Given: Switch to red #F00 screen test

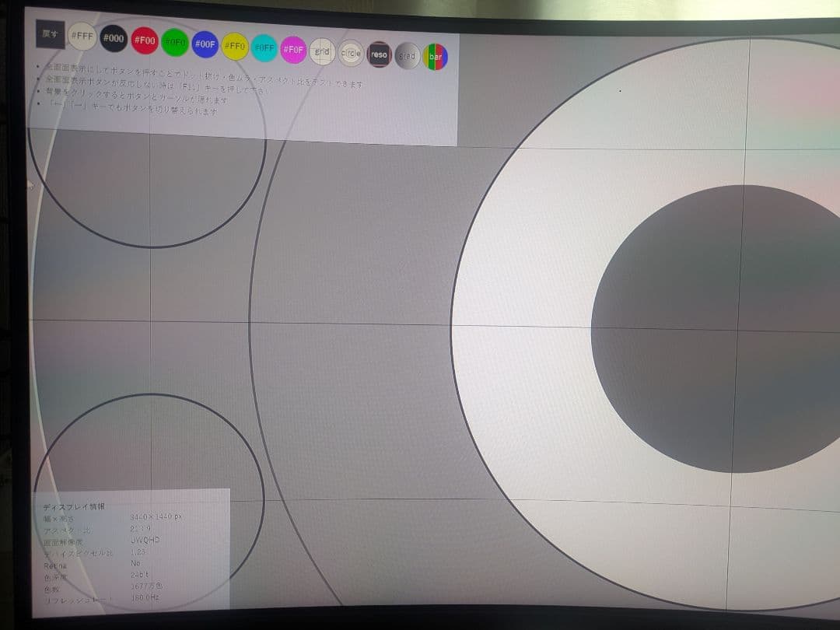Looking at the screenshot, I should [x=144, y=40].
